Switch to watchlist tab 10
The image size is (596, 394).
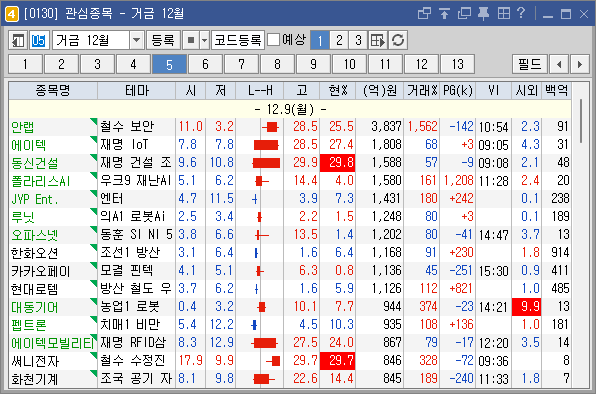point(349,64)
